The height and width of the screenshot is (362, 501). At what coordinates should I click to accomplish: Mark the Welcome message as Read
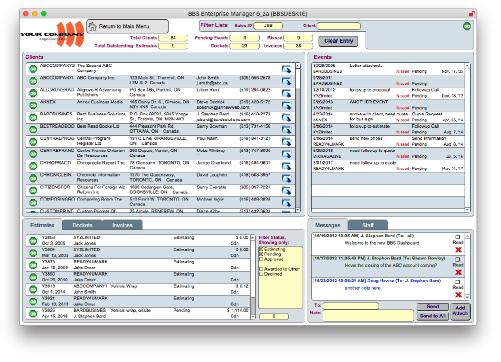coord(458,237)
